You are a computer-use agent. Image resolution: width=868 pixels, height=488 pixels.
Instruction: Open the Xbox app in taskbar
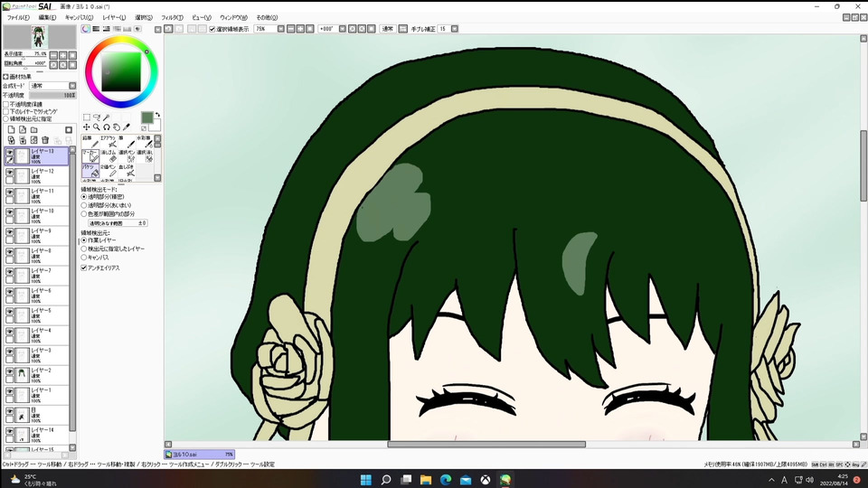[x=486, y=480]
